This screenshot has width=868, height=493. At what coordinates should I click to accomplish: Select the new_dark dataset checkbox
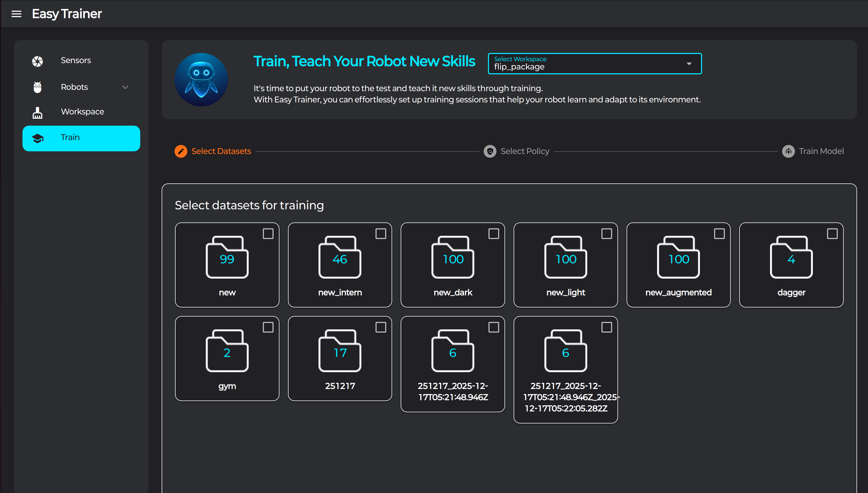pyautogui.click(x=494, y=234)
